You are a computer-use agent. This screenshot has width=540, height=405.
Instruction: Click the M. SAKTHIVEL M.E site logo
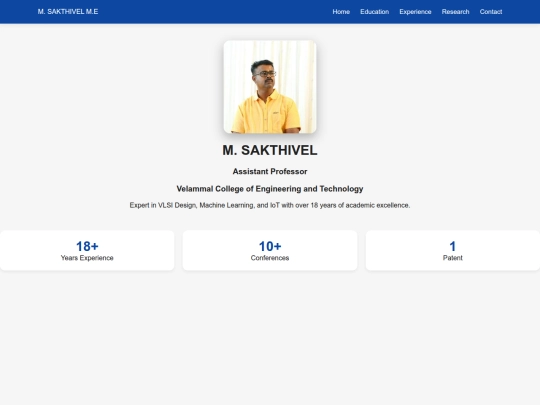(68, 12)
